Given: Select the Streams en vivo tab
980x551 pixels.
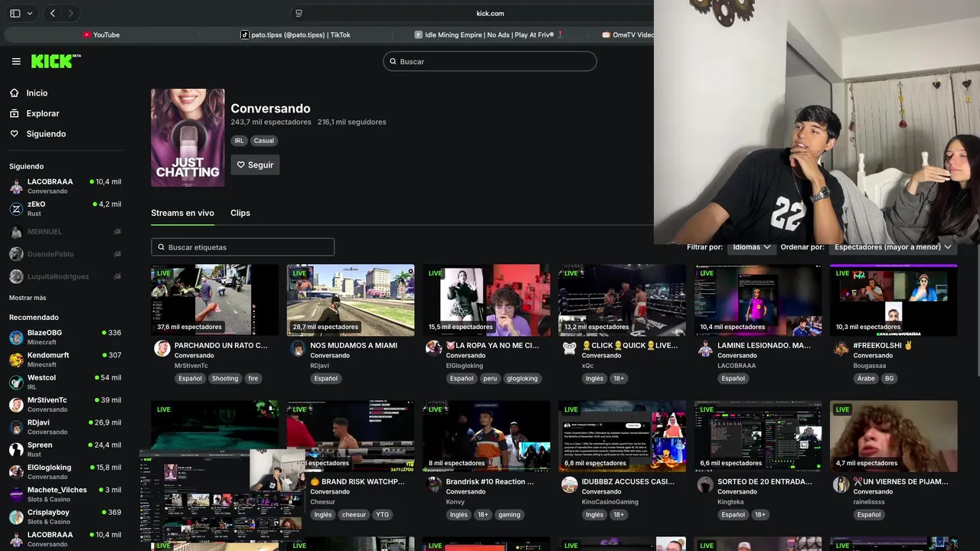Looking at the screenshot, I should point(182,213).
